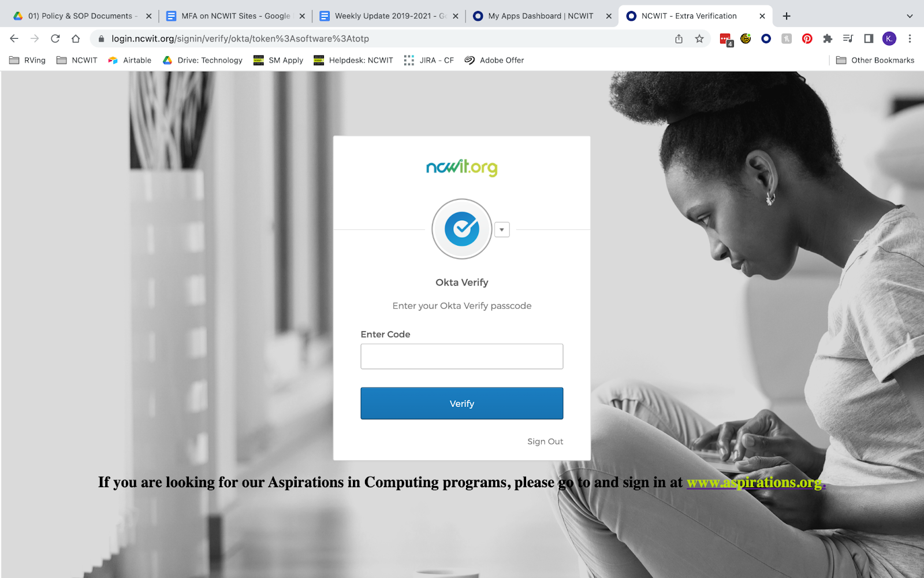This screenshot has height=578, width=924.
Task: Focus the Enter Code input field
Action: pyautogui.click(x=462, y=357)
